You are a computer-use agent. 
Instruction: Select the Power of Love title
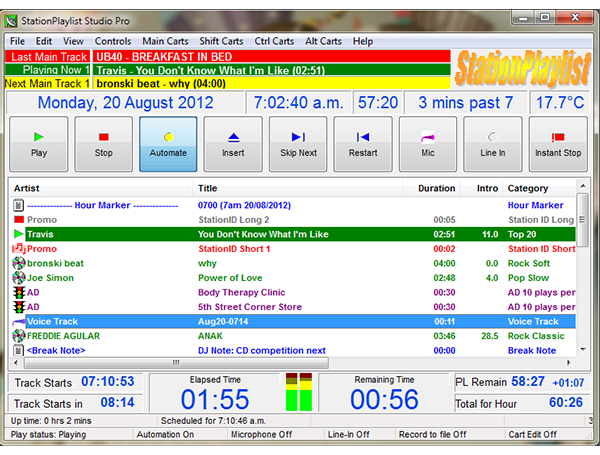(x=230, y=278)
